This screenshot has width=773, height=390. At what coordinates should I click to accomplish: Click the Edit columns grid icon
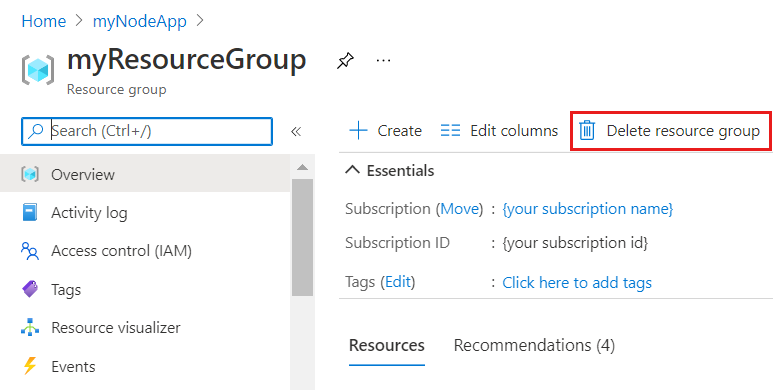tap(450, 131)
